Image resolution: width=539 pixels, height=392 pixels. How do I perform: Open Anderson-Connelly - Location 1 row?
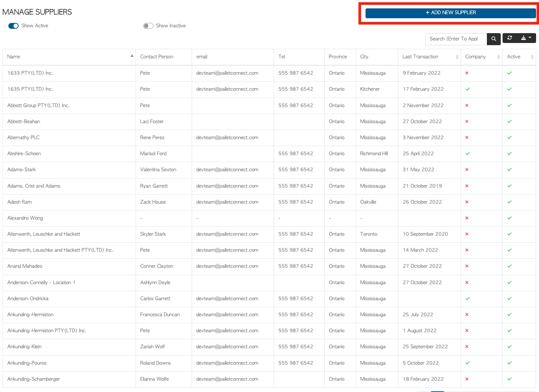click(x=269, y=283)
